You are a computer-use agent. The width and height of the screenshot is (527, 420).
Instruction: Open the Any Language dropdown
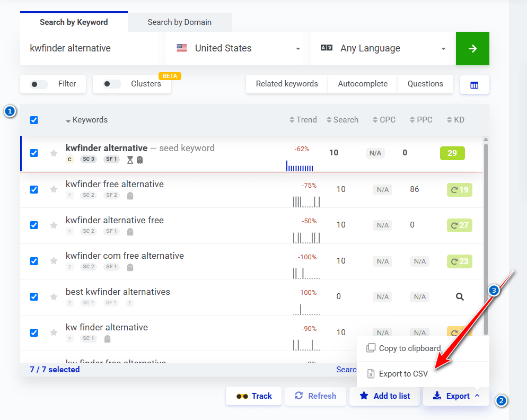pos(383,48)
